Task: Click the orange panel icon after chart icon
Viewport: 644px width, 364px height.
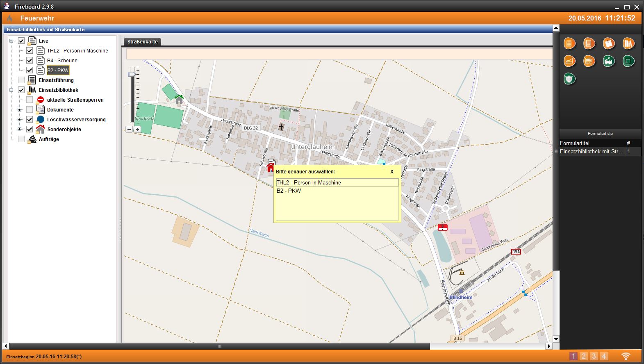Action: coord(589,61)
